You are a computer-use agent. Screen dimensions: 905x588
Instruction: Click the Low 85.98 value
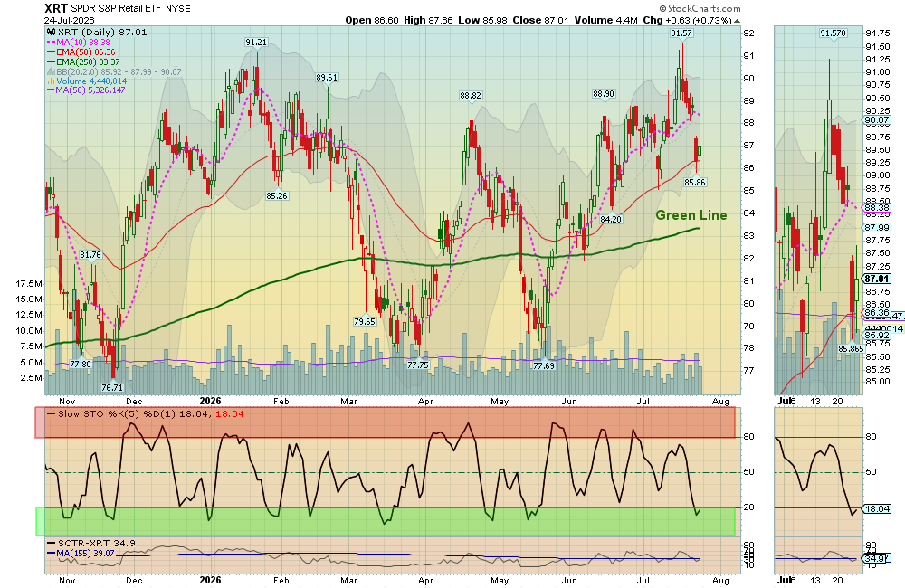[x=482, y=20]
